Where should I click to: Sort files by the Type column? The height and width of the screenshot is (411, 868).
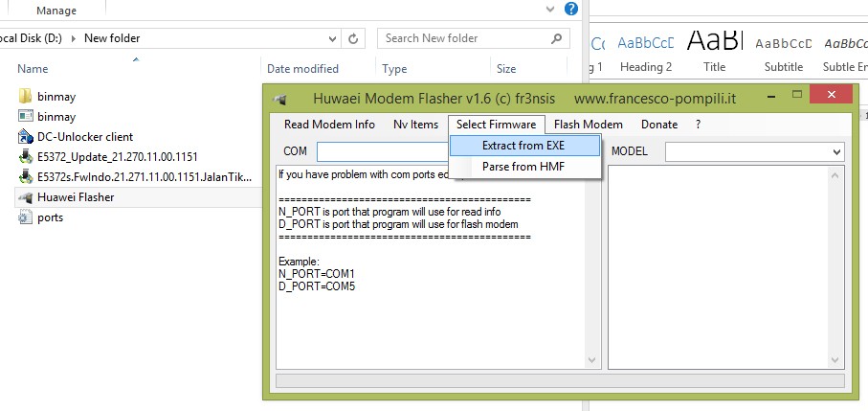click(394, 69)
